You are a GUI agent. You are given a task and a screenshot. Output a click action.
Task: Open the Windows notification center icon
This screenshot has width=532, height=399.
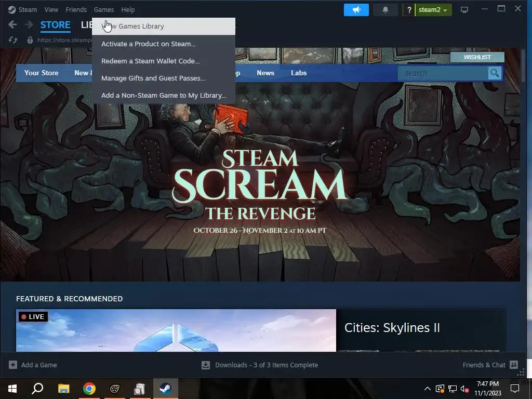pos(515,389)
